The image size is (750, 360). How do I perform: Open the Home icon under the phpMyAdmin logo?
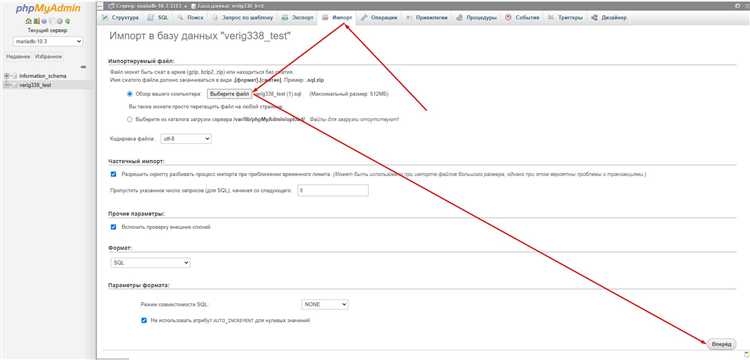(28, 22)
